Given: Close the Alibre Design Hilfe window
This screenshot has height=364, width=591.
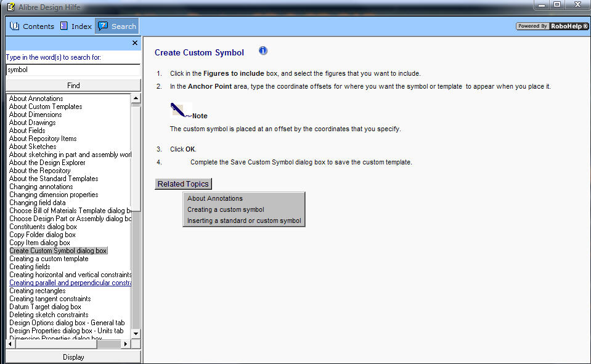Looking at the screenshot, I should 577,5.
